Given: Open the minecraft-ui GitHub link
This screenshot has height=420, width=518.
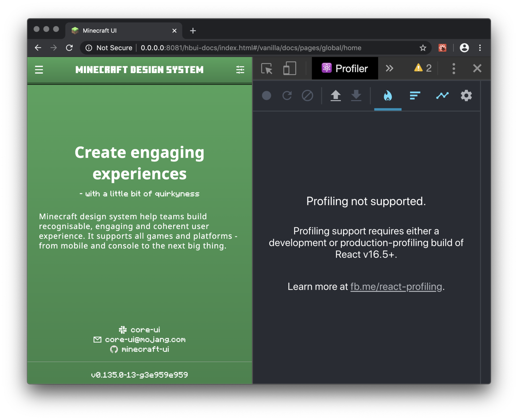Looking at the screenshot, I should coord(139,349).
